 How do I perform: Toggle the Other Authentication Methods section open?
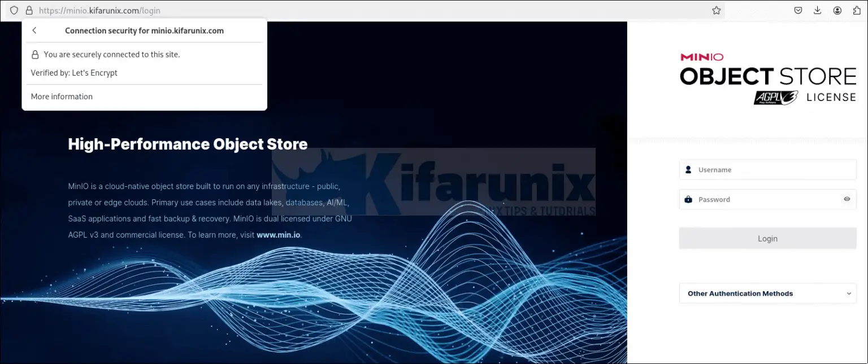click(767, 293)
